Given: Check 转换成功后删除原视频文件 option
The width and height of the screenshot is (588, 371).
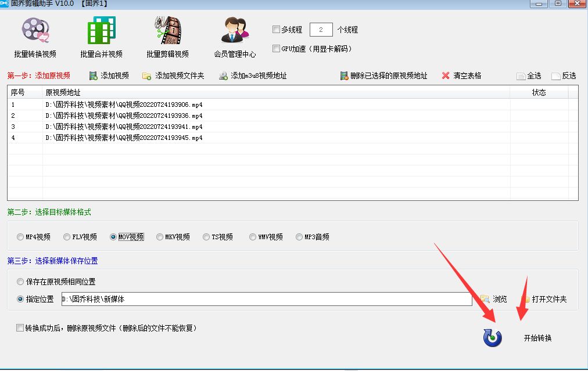Looking at the screenshot, I should [x=20, y=328].
